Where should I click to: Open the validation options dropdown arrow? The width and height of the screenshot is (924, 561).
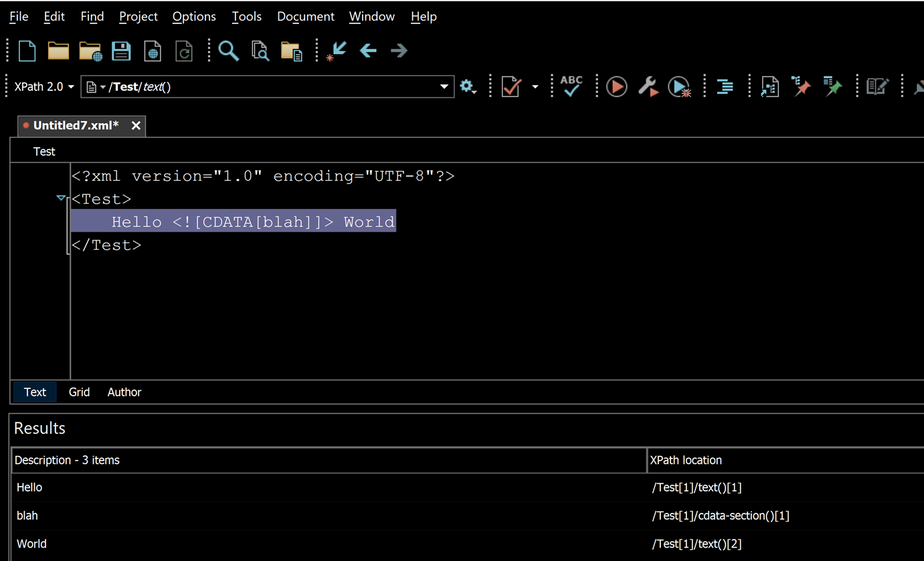pos(535,87)
